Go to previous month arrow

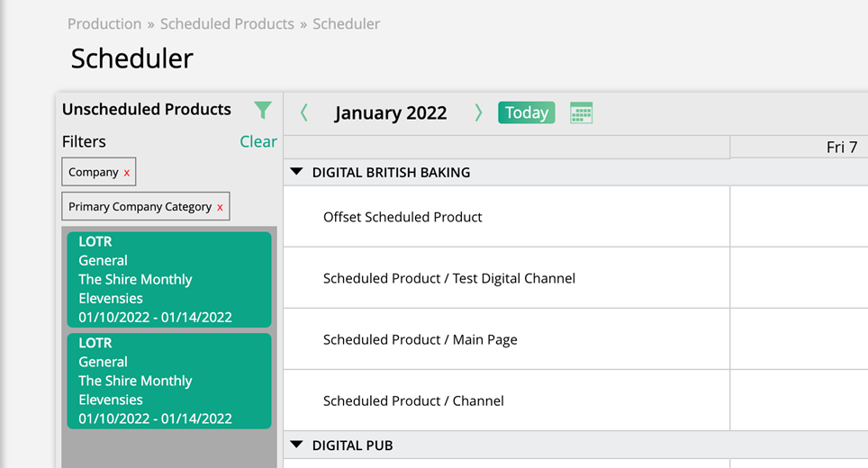[x=303, y=112]
